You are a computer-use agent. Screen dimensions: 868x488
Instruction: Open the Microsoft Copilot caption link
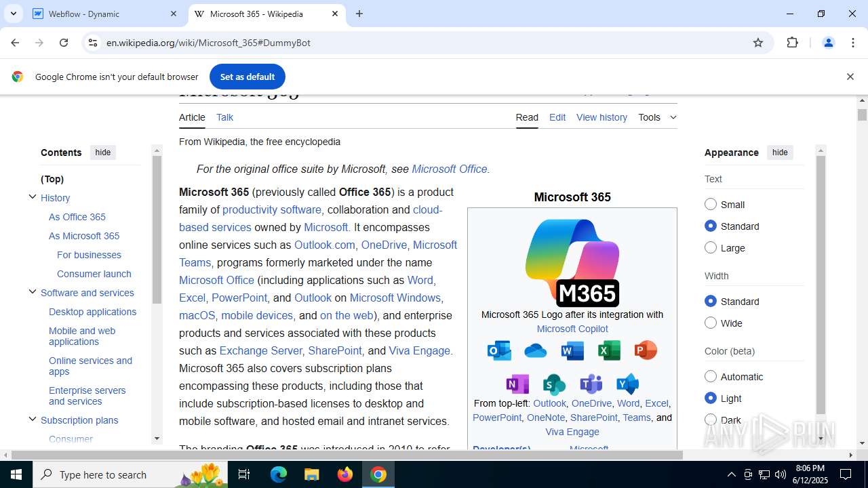click(x=572, y=329)
